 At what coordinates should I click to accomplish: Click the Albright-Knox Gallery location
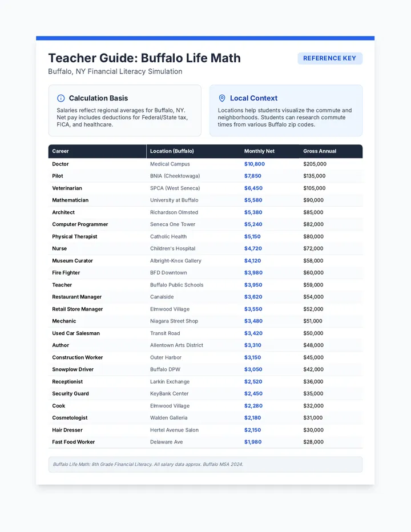pyautogui.click(x=176, y=261)
